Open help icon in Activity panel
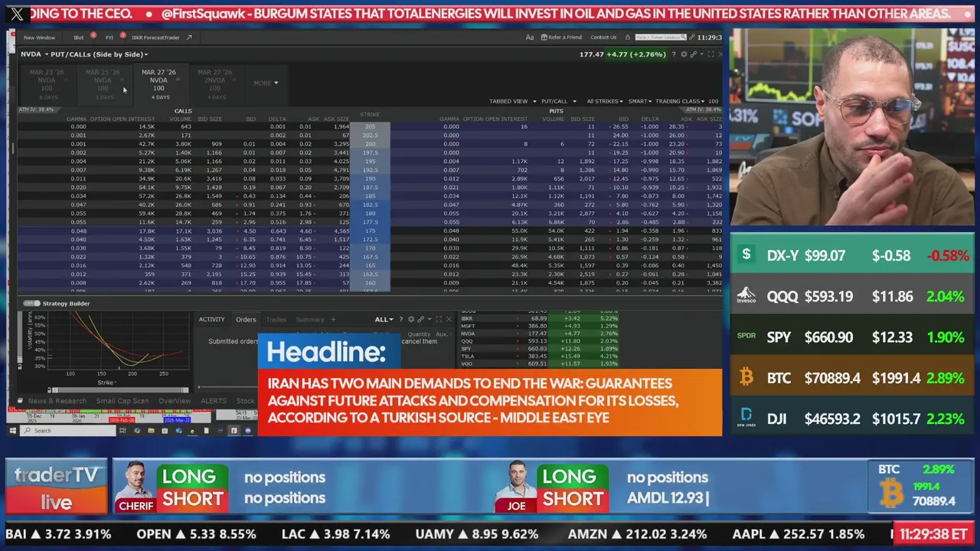The image size is (980, 551). coord(400,319)
